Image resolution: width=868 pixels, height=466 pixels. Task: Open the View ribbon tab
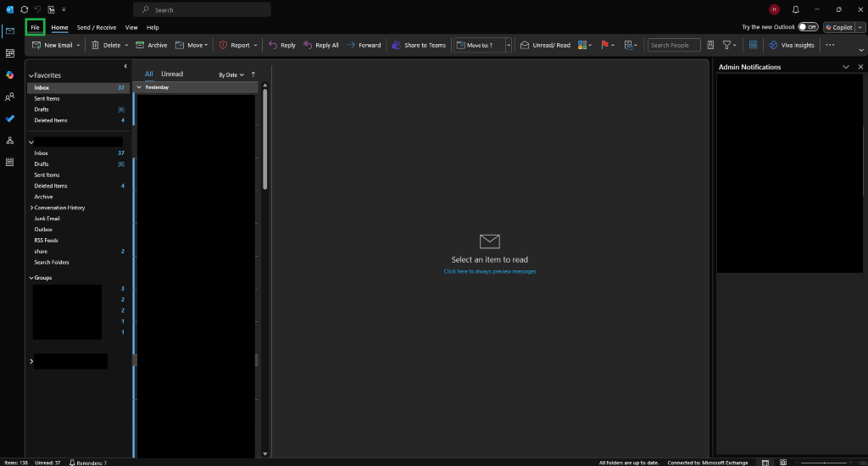click(131, 27)
